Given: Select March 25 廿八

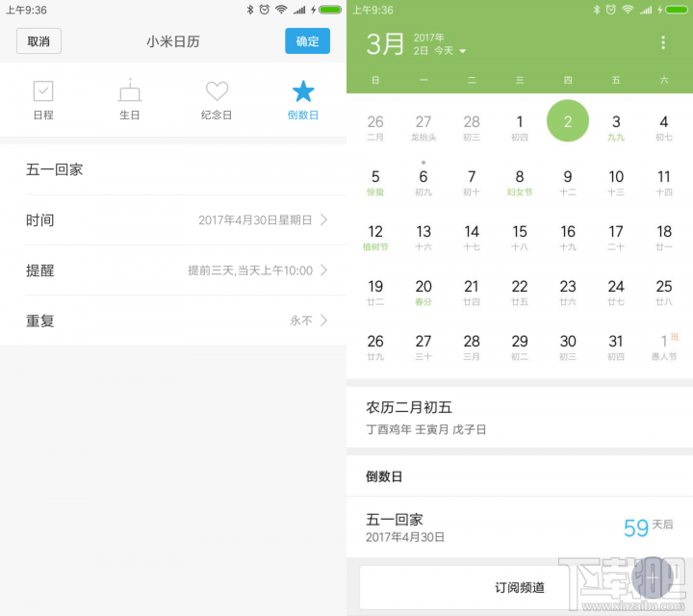Looking at the screenshot, I should [x=664, y=292].
